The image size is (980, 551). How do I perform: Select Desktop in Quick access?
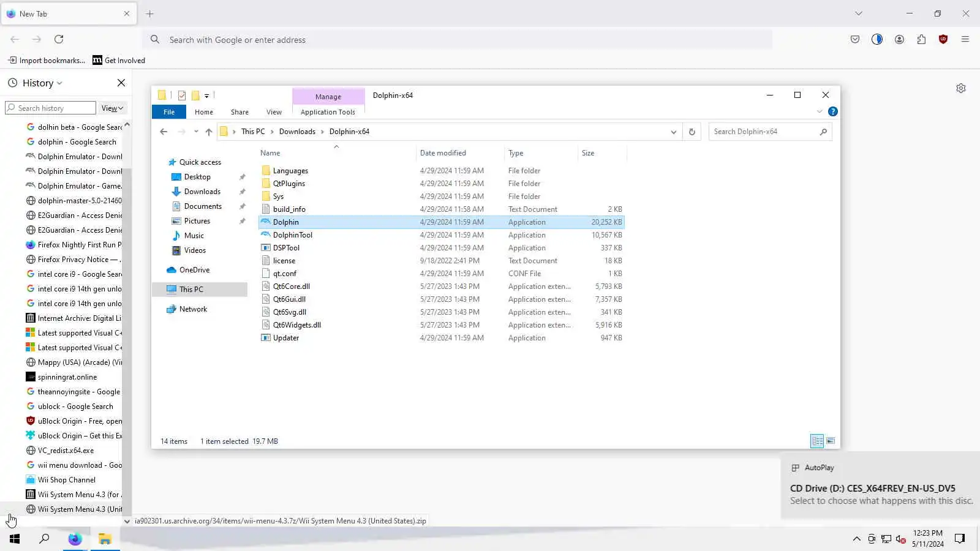coord(197,177)
